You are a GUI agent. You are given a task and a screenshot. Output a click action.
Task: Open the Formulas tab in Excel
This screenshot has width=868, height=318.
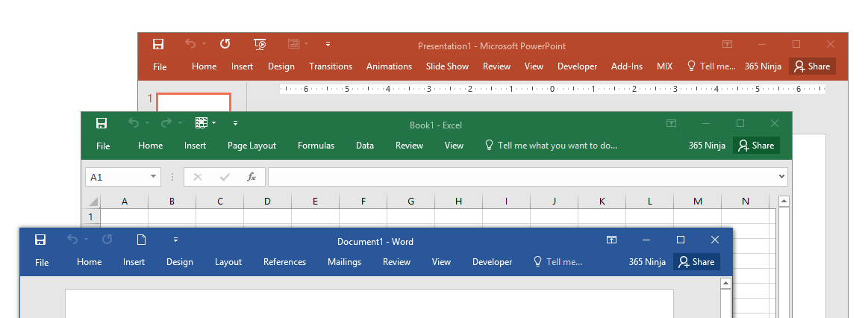click(x=316, y=146)
